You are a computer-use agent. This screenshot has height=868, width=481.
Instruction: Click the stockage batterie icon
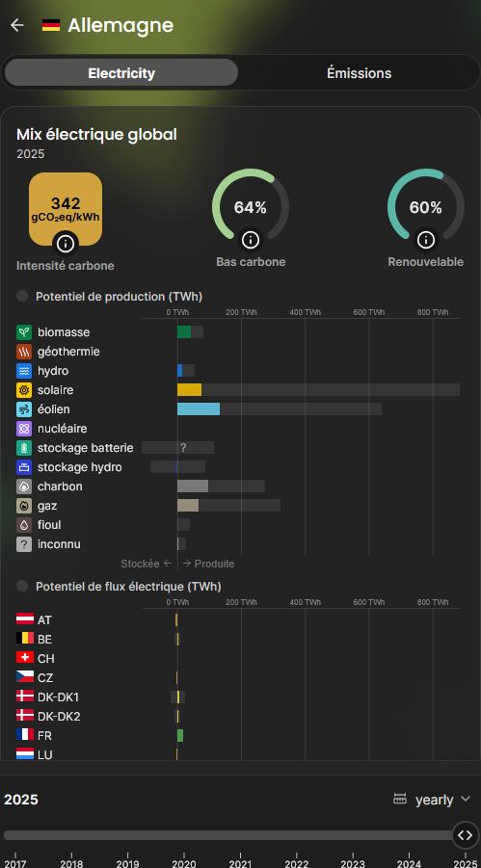(24, 448)
